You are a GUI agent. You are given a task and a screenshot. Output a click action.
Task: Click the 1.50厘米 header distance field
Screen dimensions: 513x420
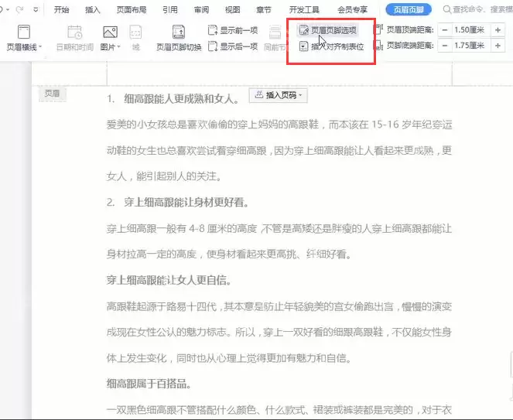pyautogui.click(x=470, y=29)
